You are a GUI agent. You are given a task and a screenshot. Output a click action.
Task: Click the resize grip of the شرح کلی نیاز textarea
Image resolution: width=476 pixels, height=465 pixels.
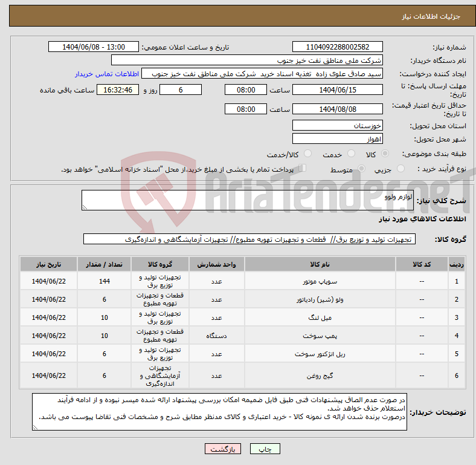pos(85,207)
